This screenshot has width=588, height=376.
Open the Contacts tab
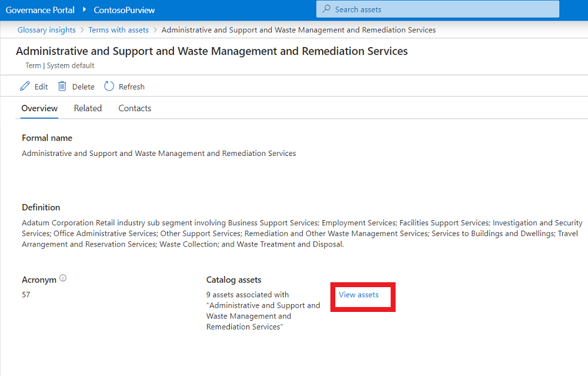pyautogui.click(x=135, y=108)
